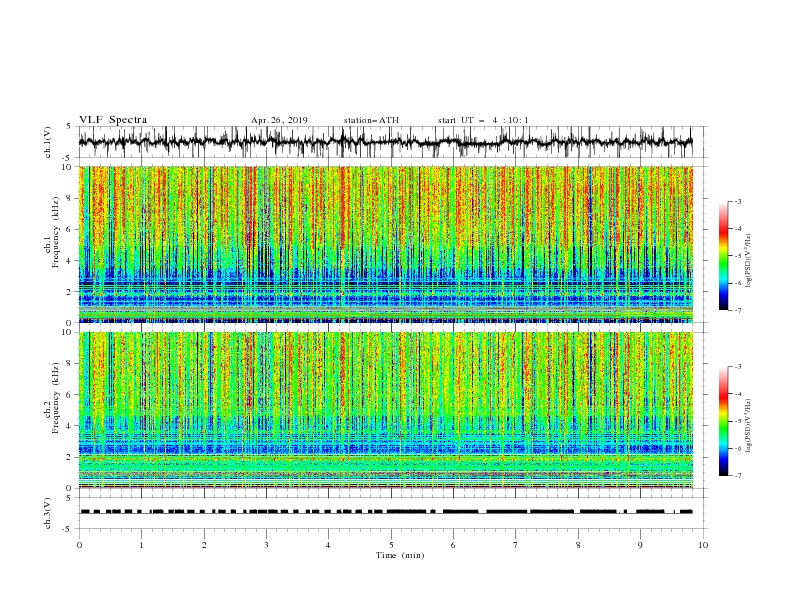This screenshot has width=792, height=612.
Task: Click time axis tick label '7'
Action: click(516, 545)
